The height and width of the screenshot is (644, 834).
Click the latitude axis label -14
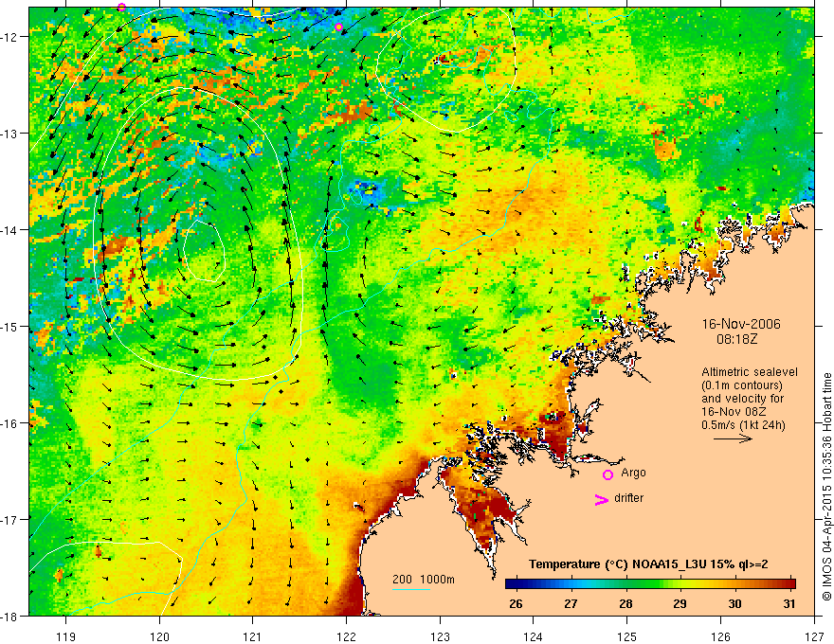pyautogui.click(x=9, y=230)
